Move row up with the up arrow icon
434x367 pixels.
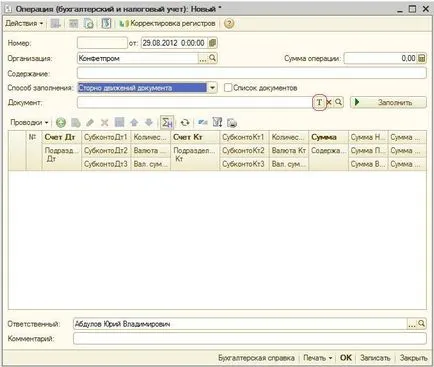[x=134, y=123]
